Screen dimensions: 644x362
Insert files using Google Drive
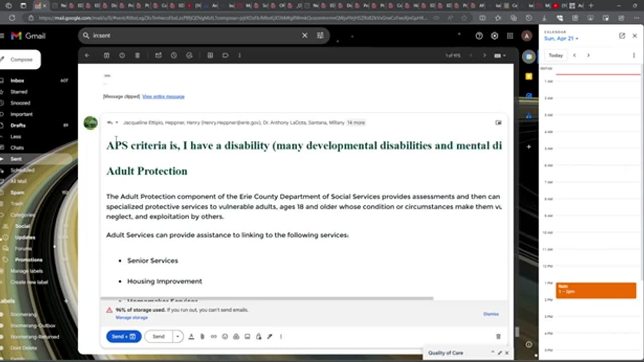236,336
